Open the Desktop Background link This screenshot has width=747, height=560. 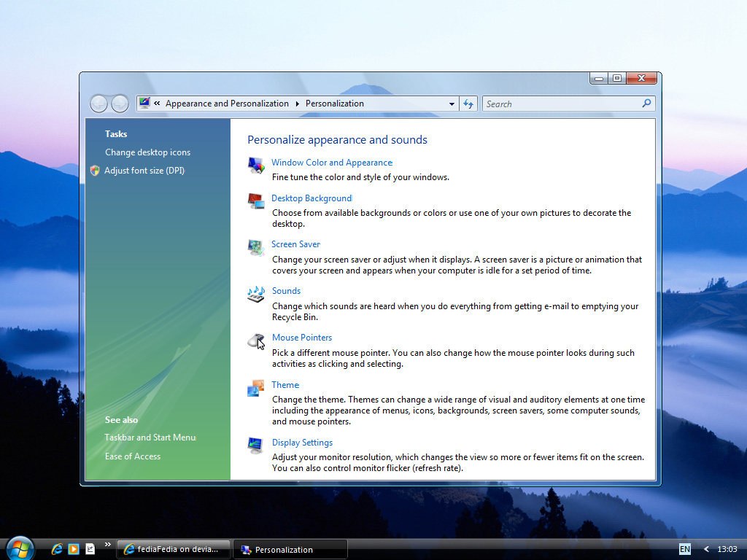click(x=311, y=198)
